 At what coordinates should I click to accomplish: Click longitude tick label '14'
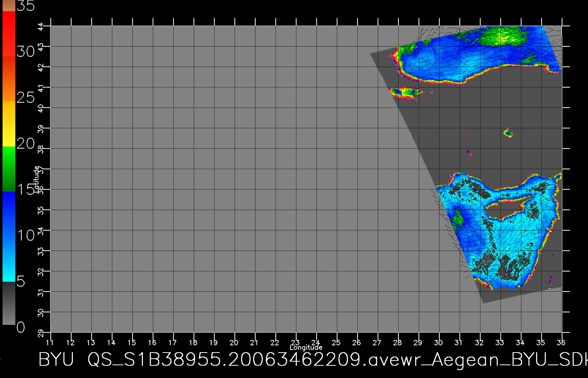(111, 342)
